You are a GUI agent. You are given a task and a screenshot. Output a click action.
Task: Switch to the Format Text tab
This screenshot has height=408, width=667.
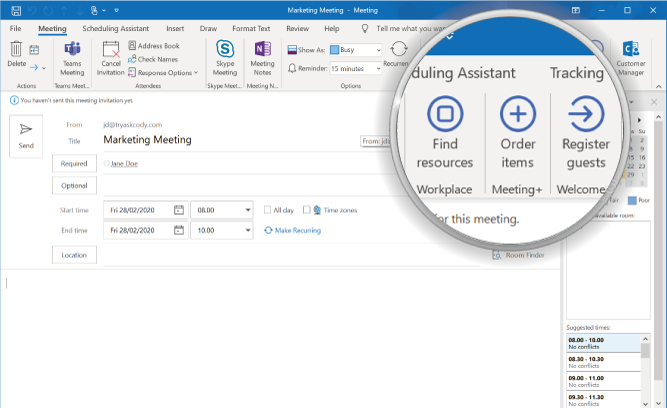pos(251,29)
